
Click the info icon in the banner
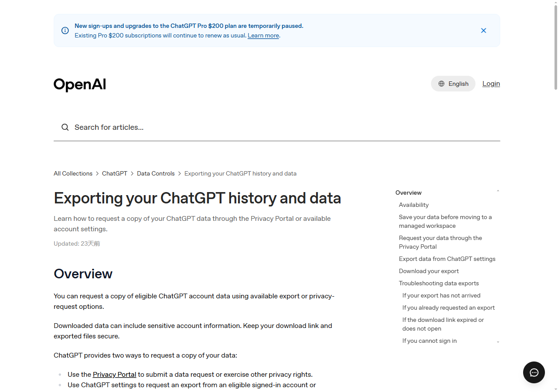click(65, 30)
